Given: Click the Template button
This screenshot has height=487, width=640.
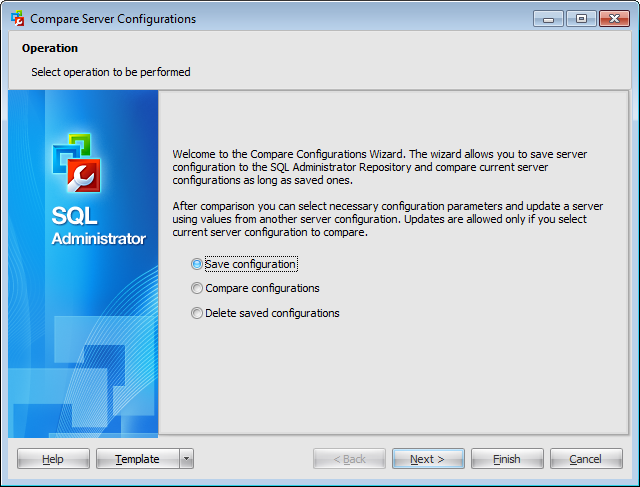Looking at the screenshot, I should click(x=137, y=459).
